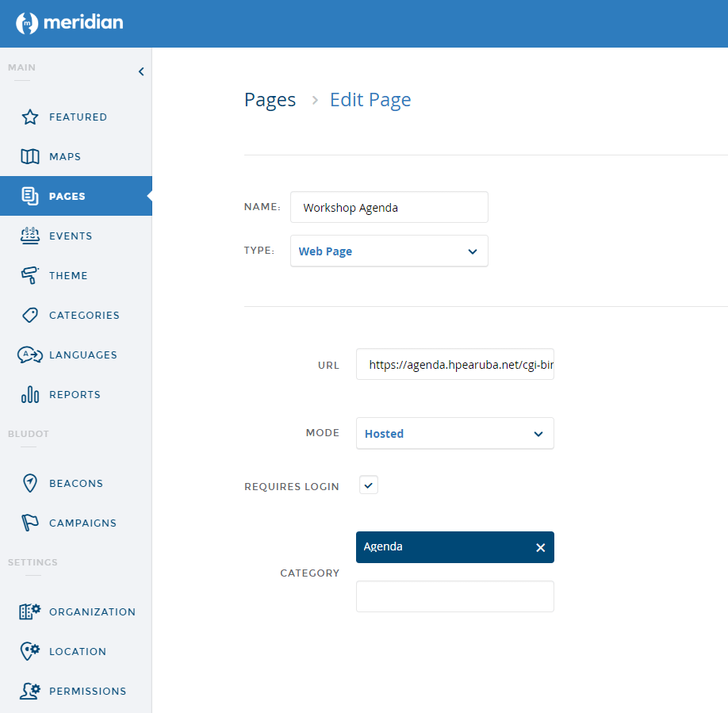This screenshot has height=713, width=728.
Task: Open Maps via its map icon
Action: pyautogui.click(x=30, y=157)
